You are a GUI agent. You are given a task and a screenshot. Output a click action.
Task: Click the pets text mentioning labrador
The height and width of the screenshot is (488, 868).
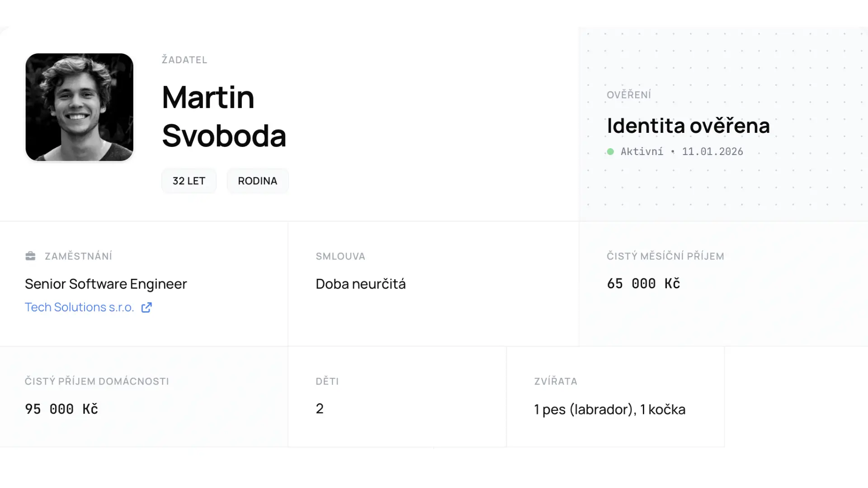[609, 409]
